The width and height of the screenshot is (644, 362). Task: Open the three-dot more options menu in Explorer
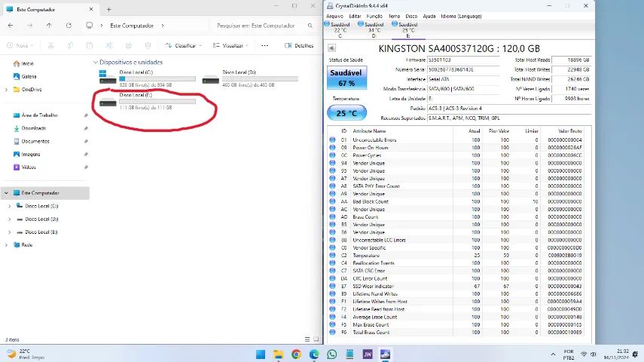[x=265, y=45]
